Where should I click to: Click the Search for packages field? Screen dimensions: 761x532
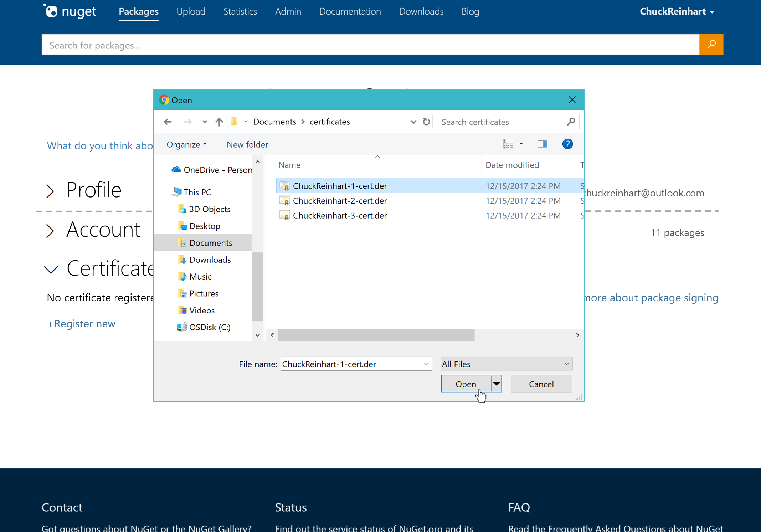(x=371, y=45)
